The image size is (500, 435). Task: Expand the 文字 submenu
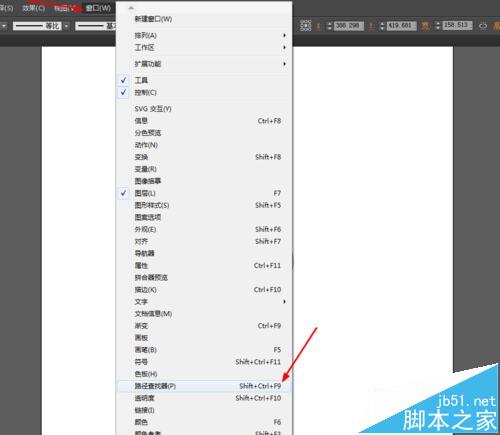[x=204, y=302]
